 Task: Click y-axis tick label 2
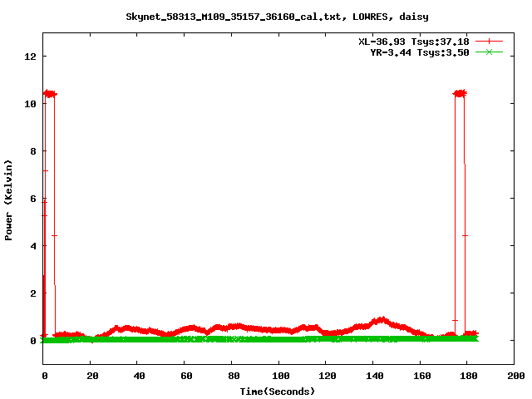coord(33,293)
